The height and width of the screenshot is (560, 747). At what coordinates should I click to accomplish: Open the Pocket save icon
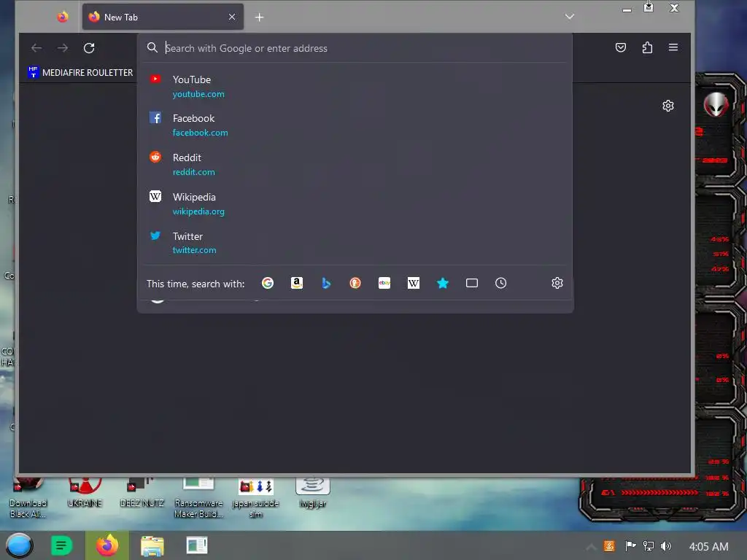click(621, 47)
